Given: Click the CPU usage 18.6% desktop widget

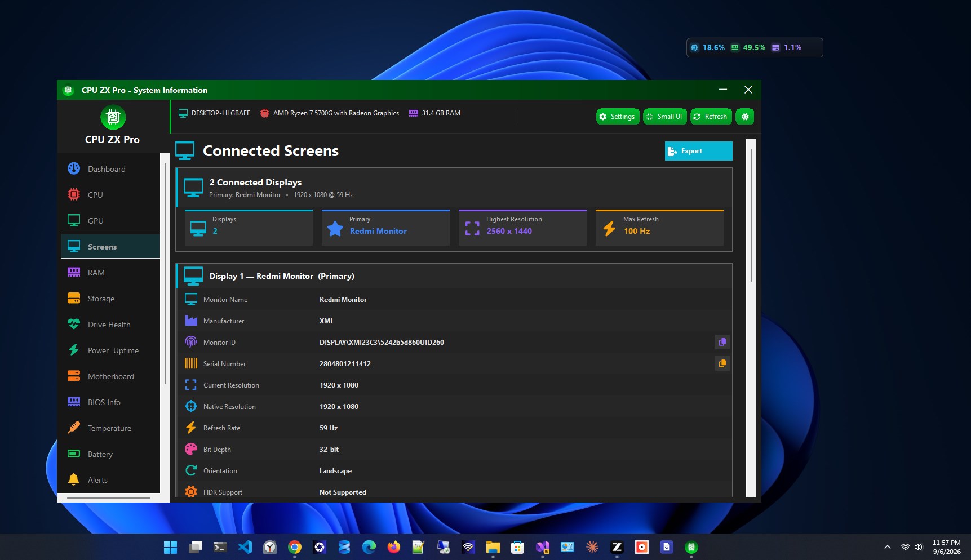Looking at the screenshot, I should [708, 48].
